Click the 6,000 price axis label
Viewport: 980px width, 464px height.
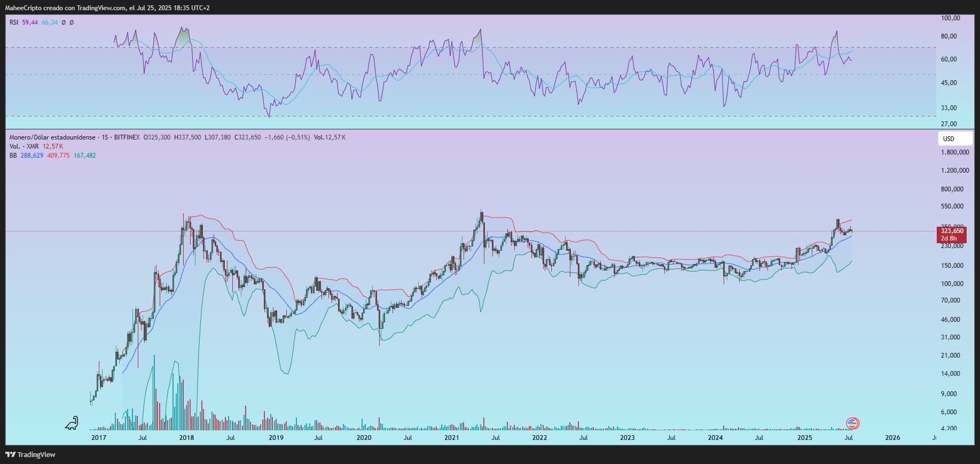(949, 412)
